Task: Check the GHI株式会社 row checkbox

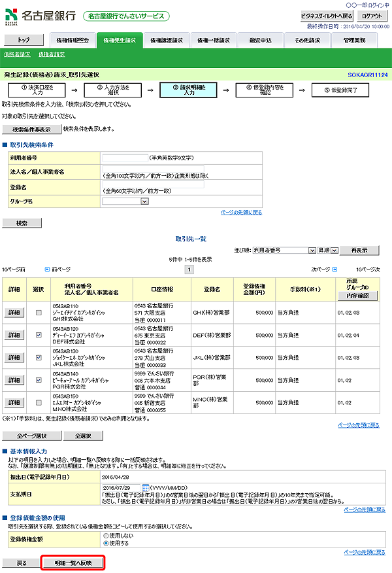Action: (39, 313)
